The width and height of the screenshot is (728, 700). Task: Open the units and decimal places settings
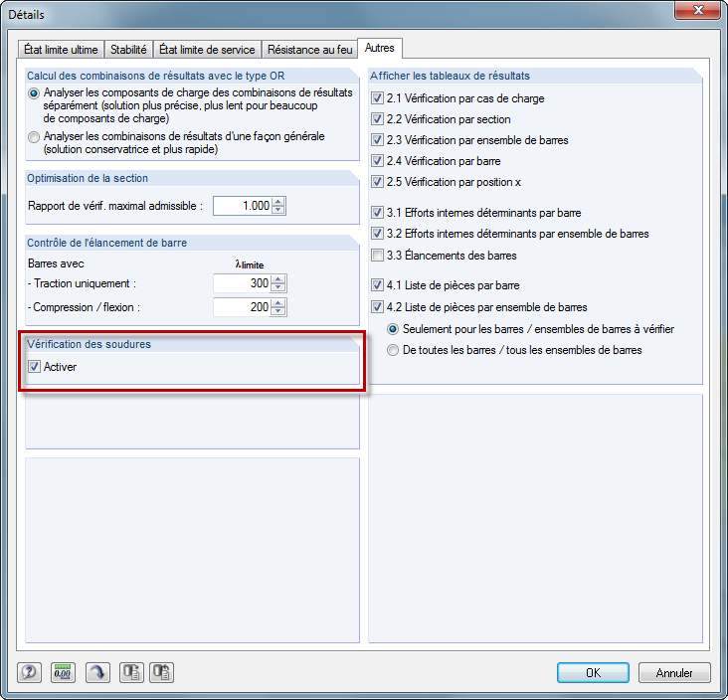(63, 672)
